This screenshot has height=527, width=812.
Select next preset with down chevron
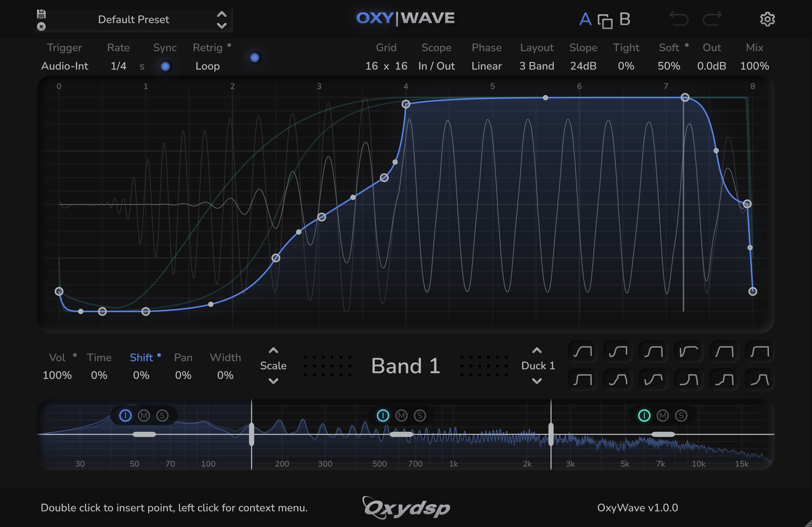tap(222, 26)
